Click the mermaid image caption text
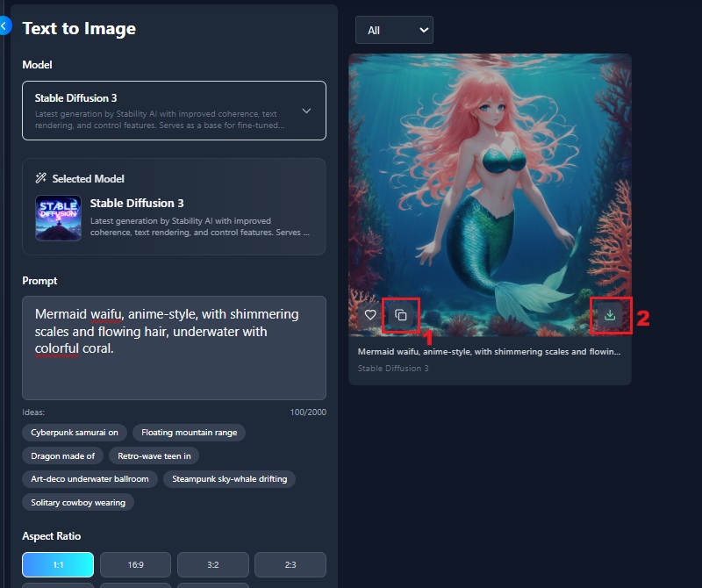Screen dimensions: 702x588 click(489, 352)
